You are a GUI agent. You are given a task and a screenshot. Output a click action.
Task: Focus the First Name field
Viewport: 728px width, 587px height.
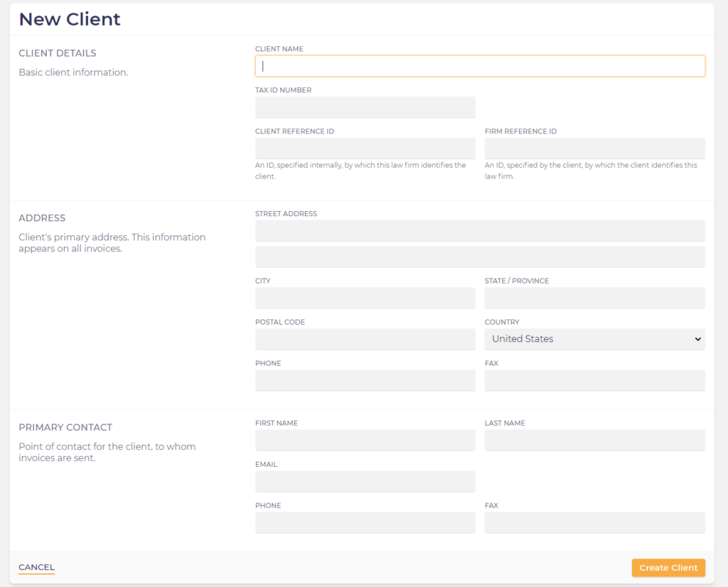(365, 441)
